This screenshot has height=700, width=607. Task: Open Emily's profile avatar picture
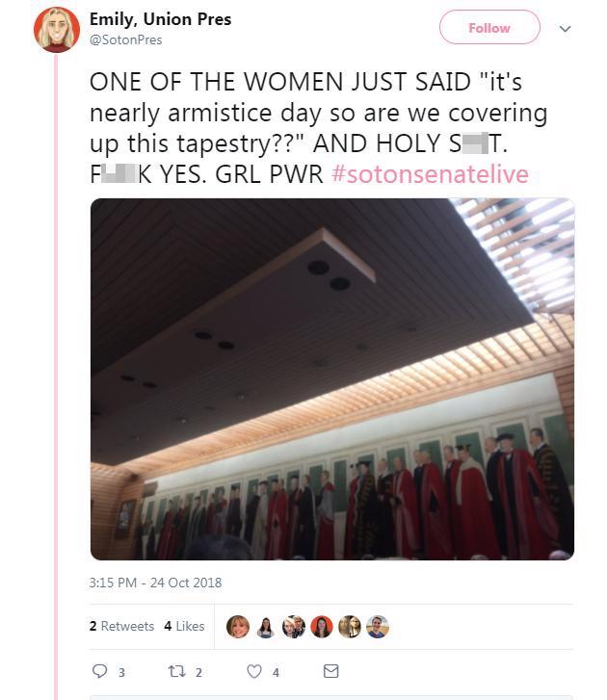coord(57,30)
